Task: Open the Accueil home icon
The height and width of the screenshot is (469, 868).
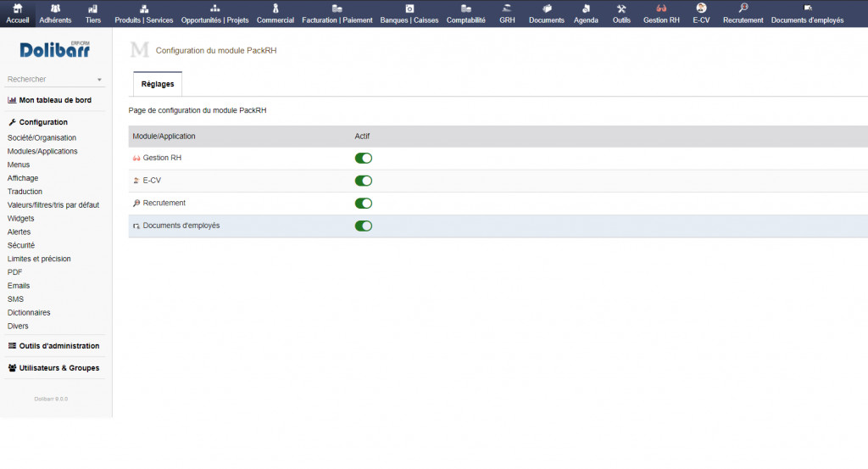Action: [18, 8]
